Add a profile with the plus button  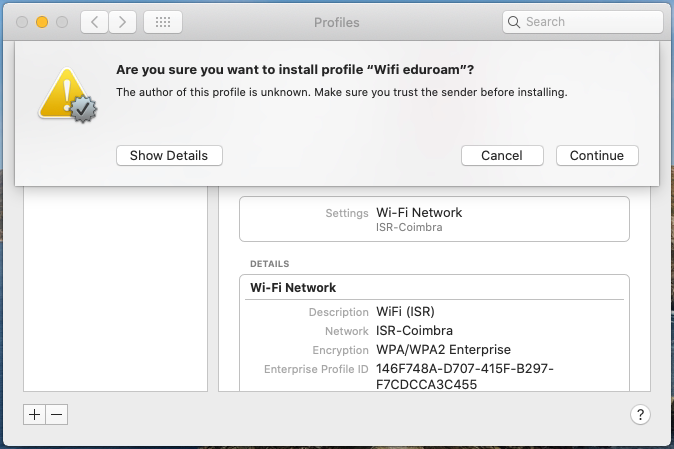(x=34, y=415)
